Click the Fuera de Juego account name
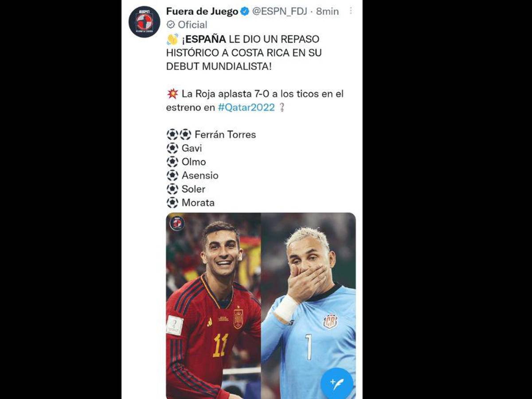This screenshot has height=399, width=532. [202, 11]
